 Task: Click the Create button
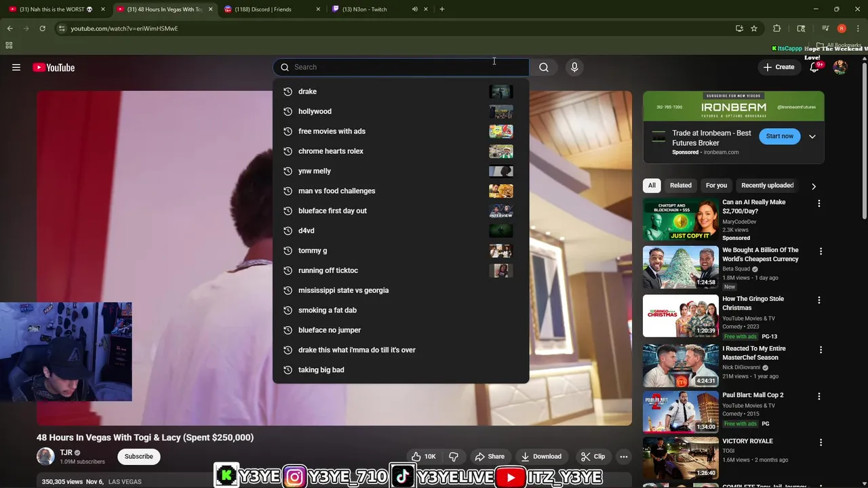[x=778, y=67]
